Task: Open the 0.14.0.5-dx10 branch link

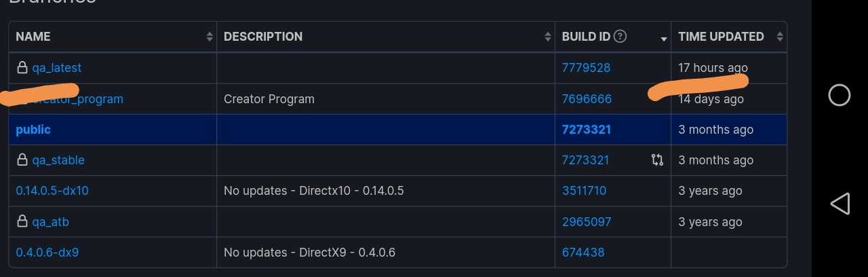Action: (52, 191)
